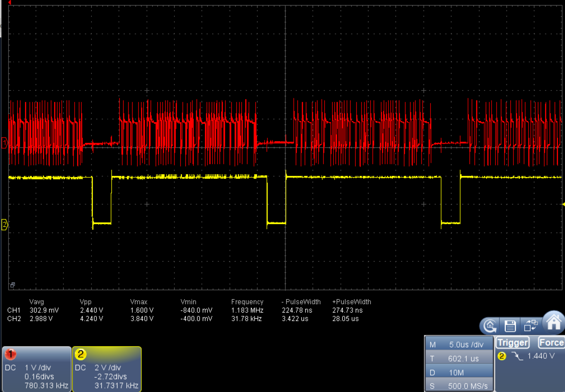
Task: Click CH1 negative pulse width 224.78 ns
Action: tap(297, 310)
